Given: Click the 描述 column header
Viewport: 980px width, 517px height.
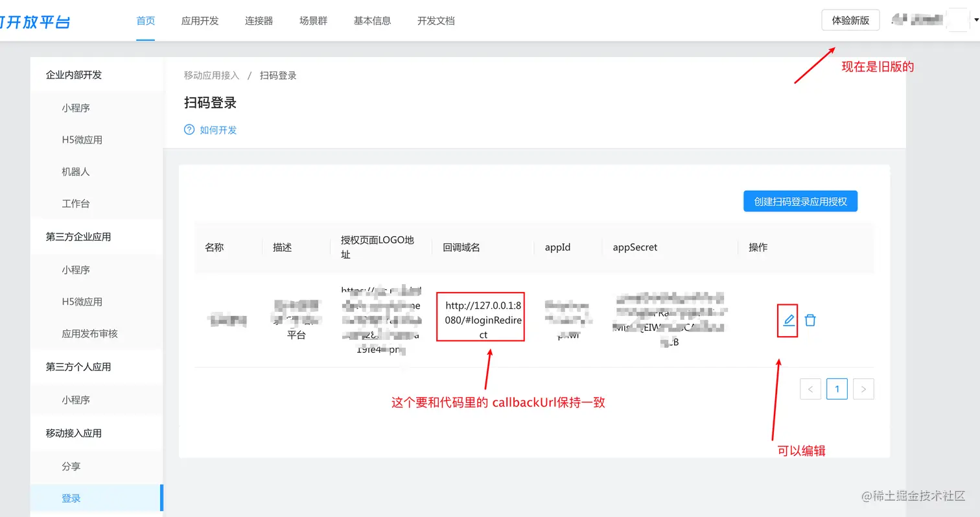Looking at the screenshot, I should pyautogui.click(x=283, y=247).
